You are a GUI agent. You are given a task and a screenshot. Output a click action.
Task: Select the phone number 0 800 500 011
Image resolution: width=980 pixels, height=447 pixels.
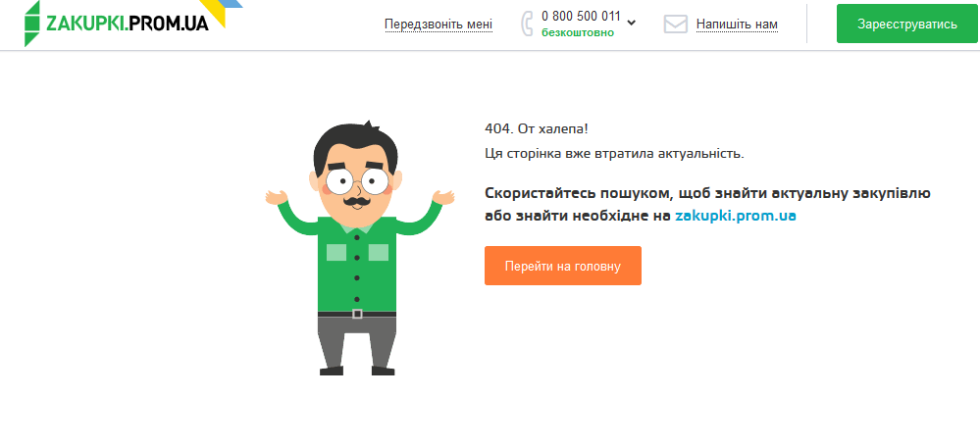pos(581,17)
